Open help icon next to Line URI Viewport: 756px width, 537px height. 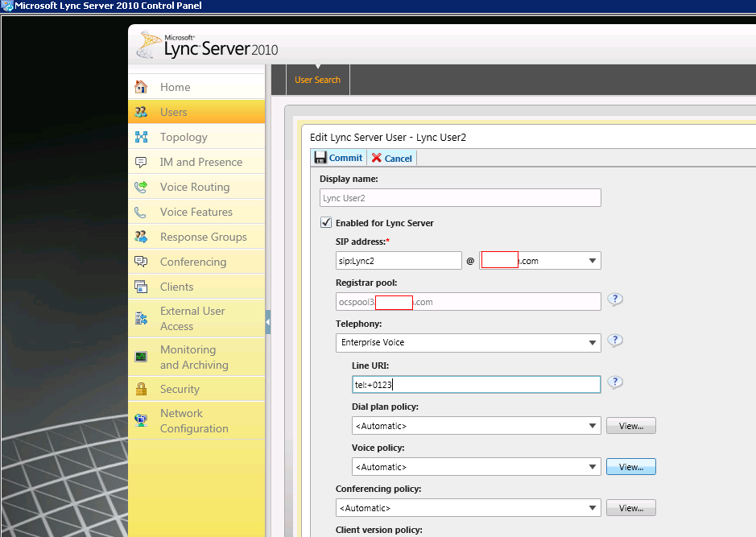pos(615,383)
